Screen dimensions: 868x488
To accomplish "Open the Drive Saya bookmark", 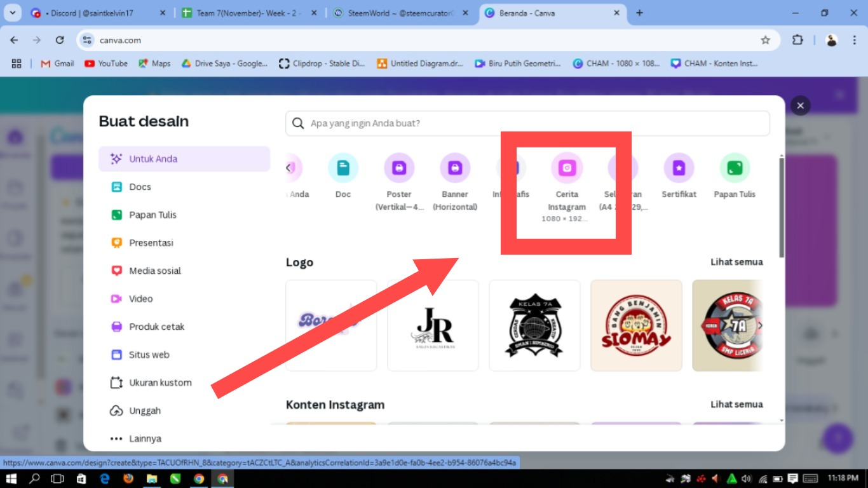I will [x=224, y=64].
